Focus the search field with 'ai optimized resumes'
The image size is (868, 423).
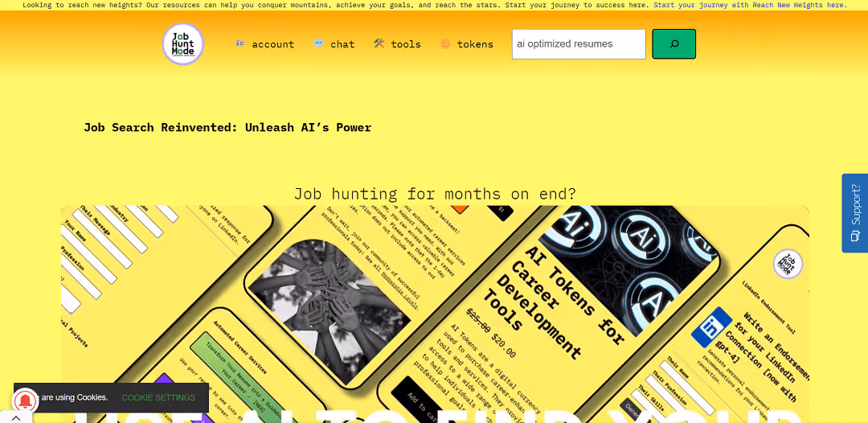coord(579,43)
